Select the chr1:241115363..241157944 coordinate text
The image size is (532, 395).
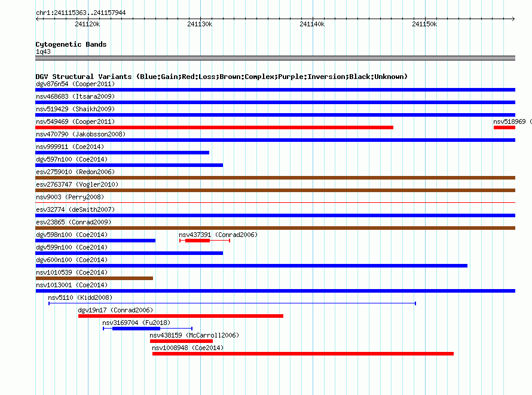click(x=81, y=13)
